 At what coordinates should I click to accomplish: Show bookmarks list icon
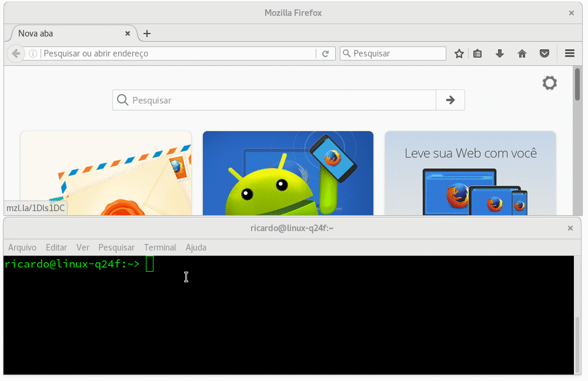coord(477,54)
